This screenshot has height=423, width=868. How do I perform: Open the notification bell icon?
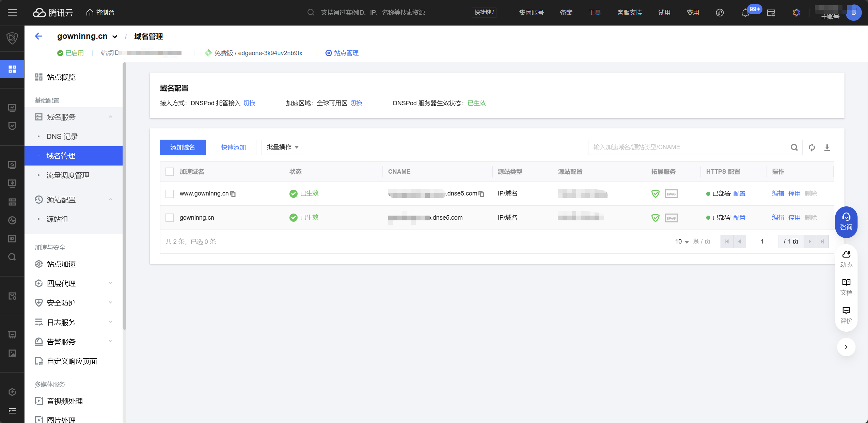click(x=745, y=13)
